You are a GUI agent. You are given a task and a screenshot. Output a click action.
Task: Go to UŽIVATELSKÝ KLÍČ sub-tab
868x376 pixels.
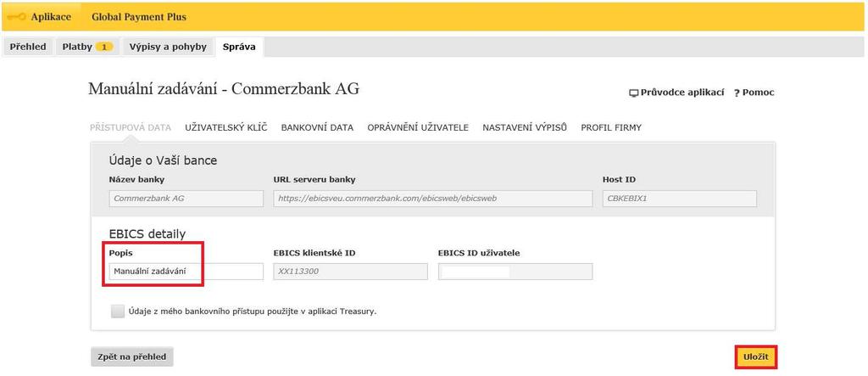point(226,127)
